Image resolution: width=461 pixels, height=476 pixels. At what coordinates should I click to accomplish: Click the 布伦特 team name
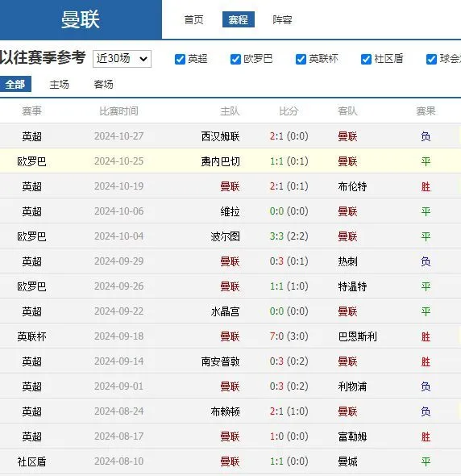click(352, 186)
